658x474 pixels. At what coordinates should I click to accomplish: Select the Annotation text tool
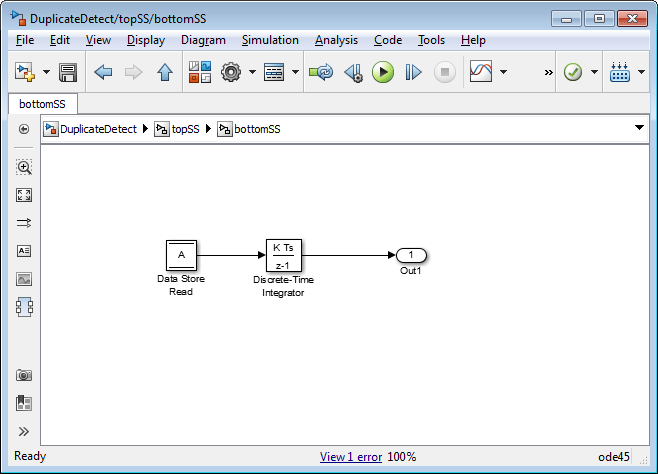pyautogui.click(x=24, y=251)
